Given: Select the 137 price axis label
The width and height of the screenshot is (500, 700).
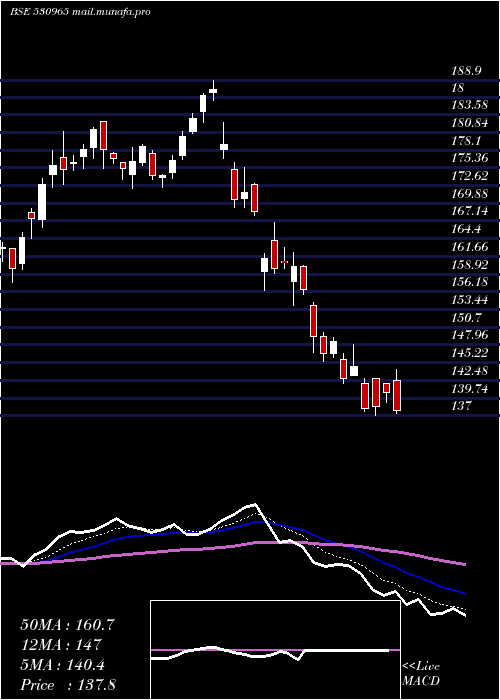Looking at the screenshot, I should 461,406.
